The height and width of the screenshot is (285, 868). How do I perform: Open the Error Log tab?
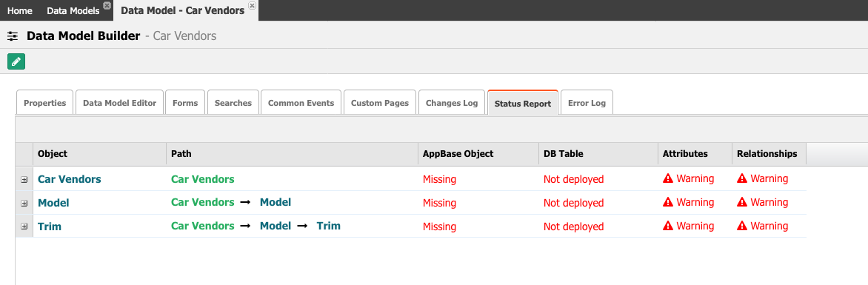point(587,102)
